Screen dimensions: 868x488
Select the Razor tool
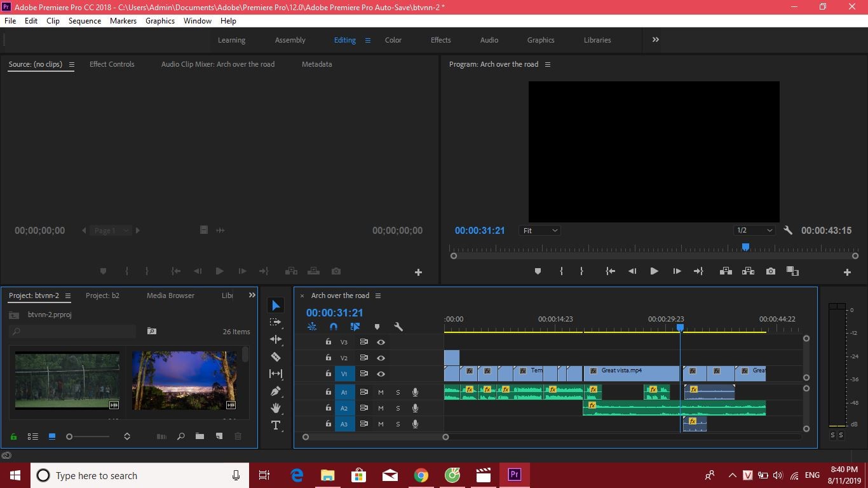[x=276, y=356]
